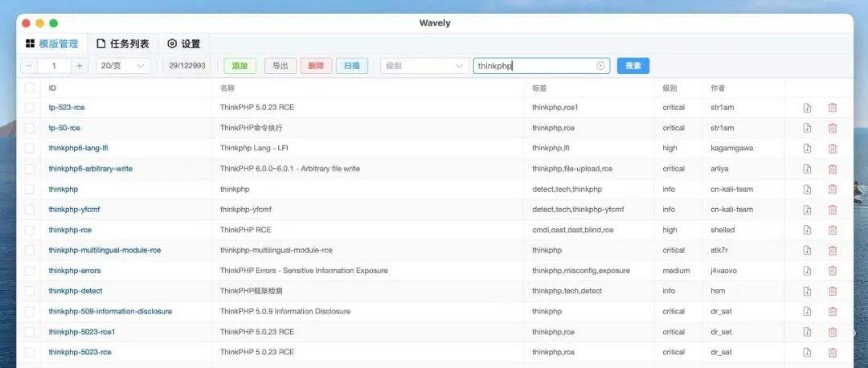Download the tp-50-rce template file
Viewport: 868px width, 368px height.
(807, 128)
